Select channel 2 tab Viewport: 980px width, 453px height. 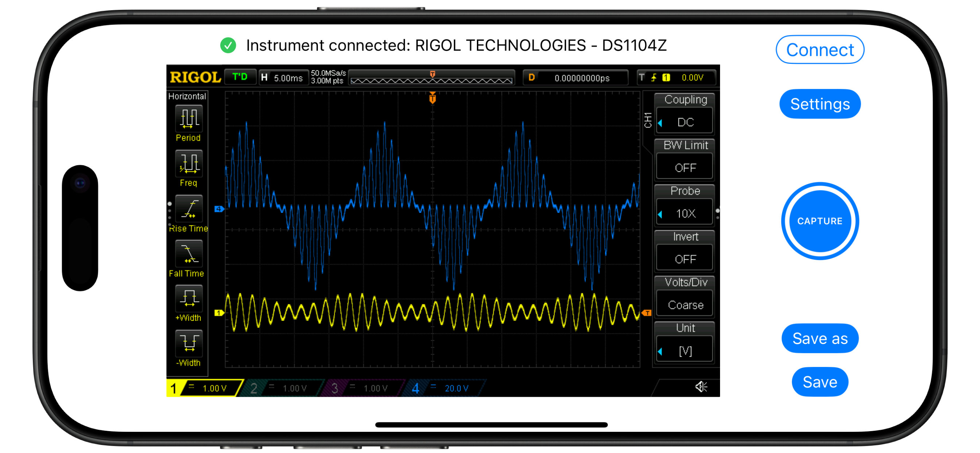283,388
